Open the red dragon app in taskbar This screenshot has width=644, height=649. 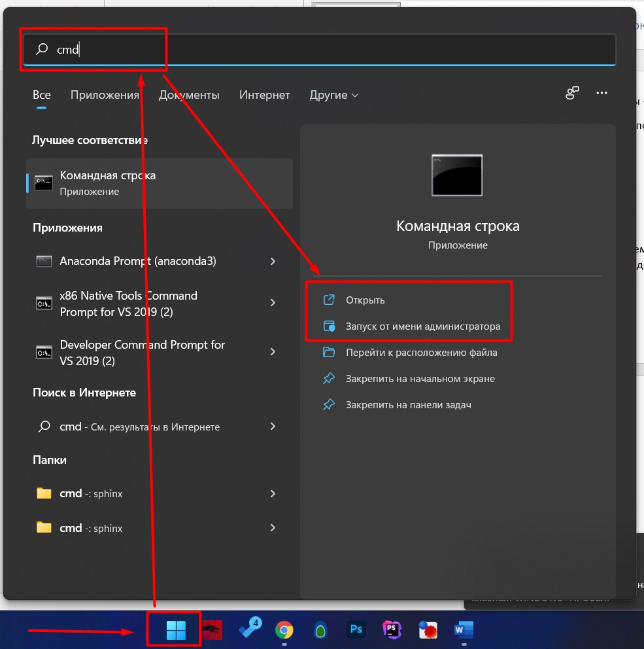point(212,629)
